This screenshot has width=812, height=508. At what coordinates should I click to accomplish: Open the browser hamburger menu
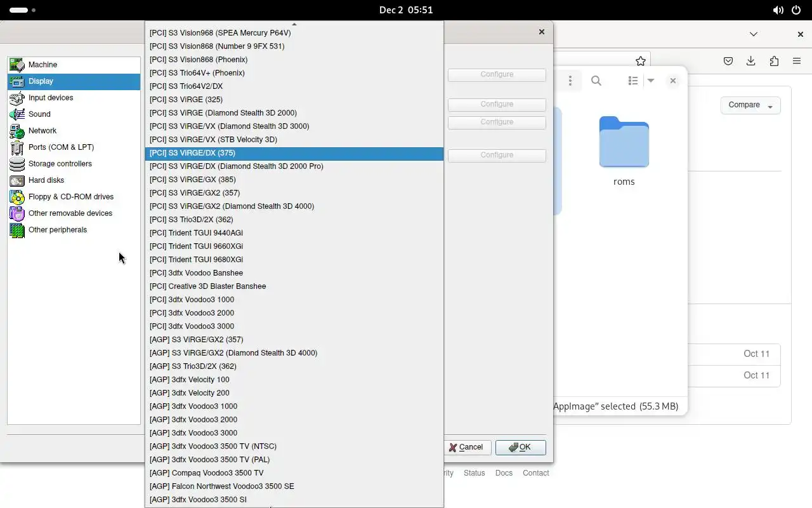pyautogui.click(x=797, y=61)
